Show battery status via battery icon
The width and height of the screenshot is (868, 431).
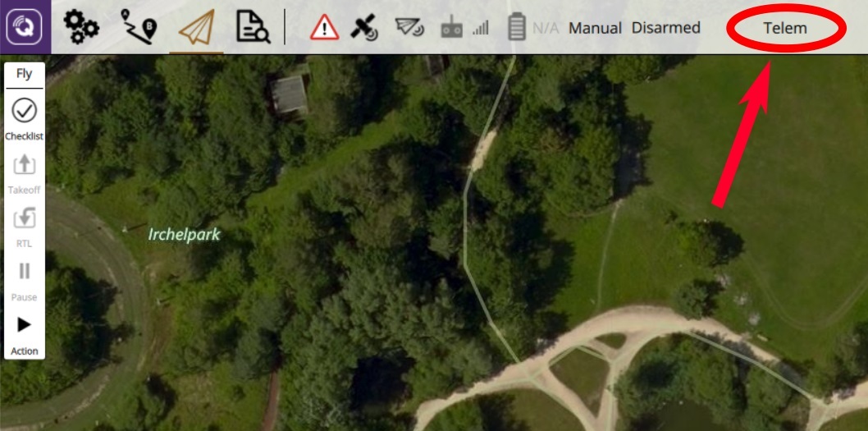click(x=517, y=28)
